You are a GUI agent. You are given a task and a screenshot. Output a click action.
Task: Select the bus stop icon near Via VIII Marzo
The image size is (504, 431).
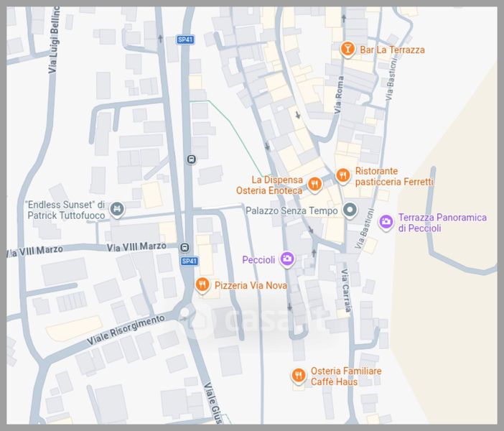pos(185,247)
